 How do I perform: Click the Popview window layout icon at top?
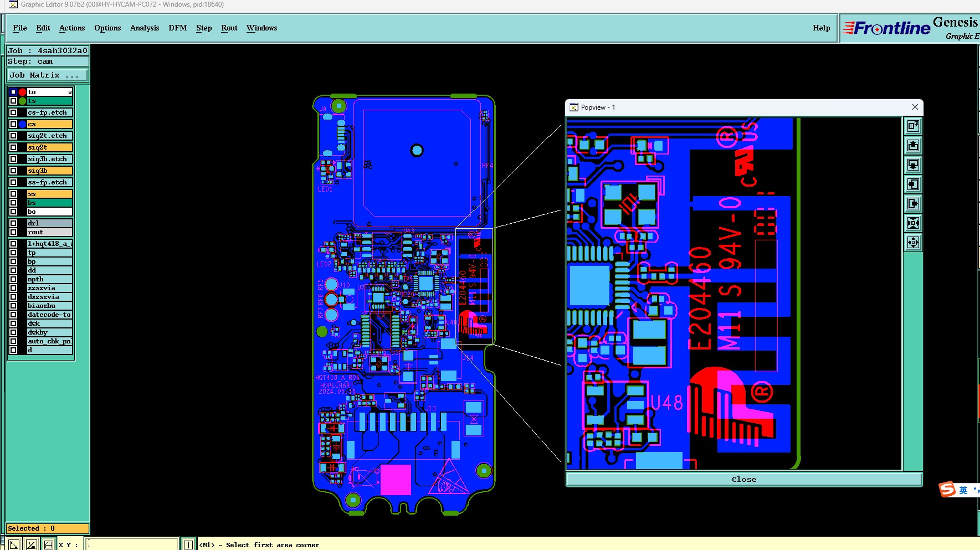(x=913, y=126)
